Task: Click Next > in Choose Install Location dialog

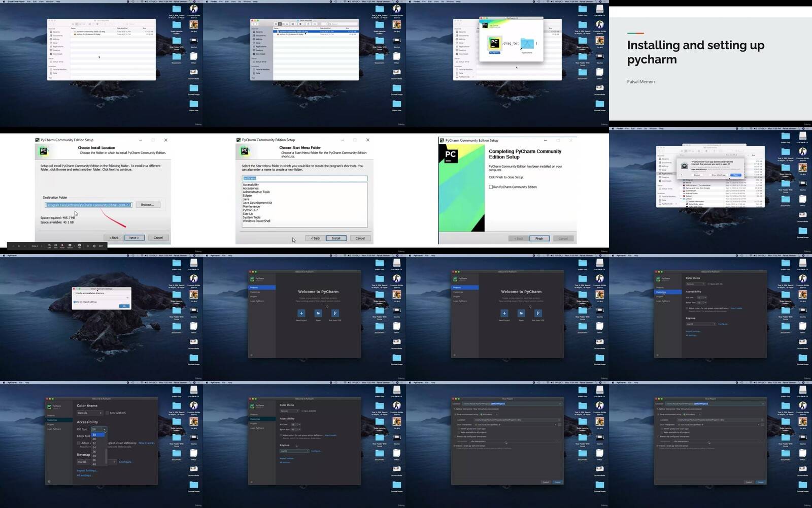Action: pyautogui.click(x=134, y=238)
